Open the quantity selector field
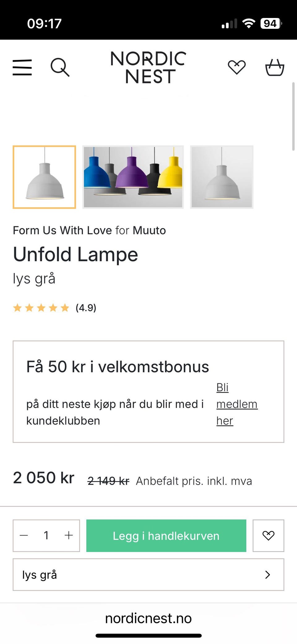This screenshot has width=297, height=644. tap(46, 536)
